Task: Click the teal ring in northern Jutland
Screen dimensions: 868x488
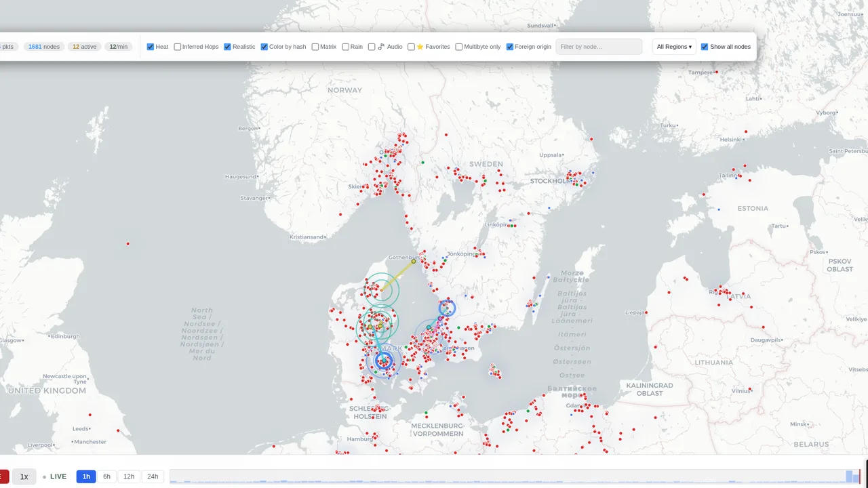Action: pos(380,290)
